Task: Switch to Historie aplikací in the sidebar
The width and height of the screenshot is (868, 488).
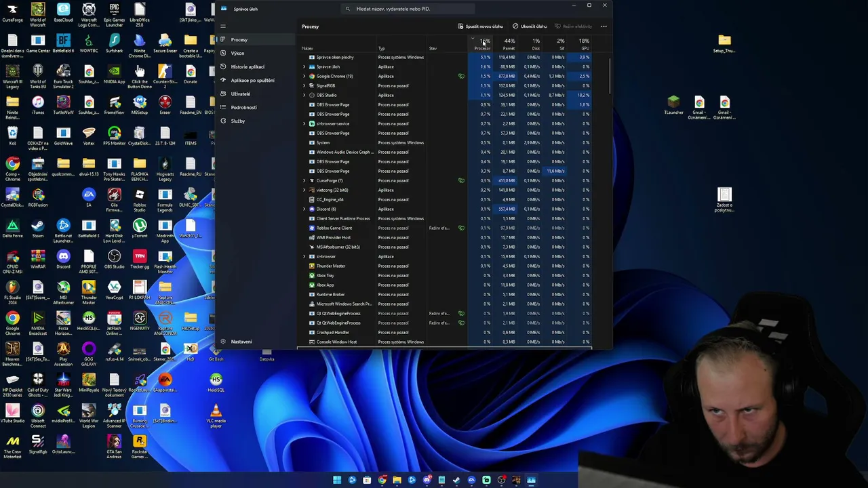Action: 248,66
